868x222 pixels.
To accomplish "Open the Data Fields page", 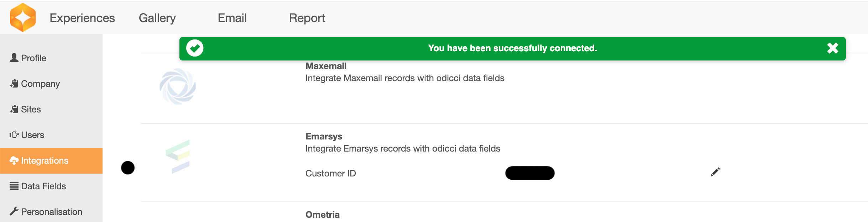I will click(x=43, y=186).
